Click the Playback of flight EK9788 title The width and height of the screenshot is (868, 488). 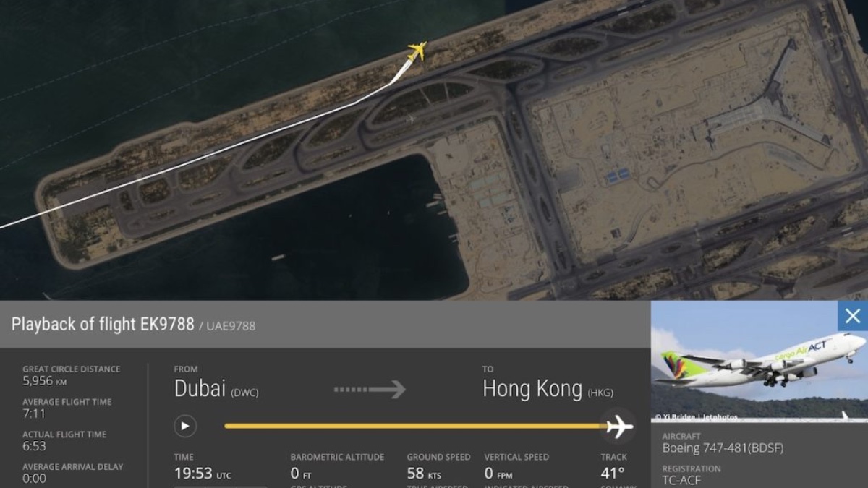tap(103, 324)
